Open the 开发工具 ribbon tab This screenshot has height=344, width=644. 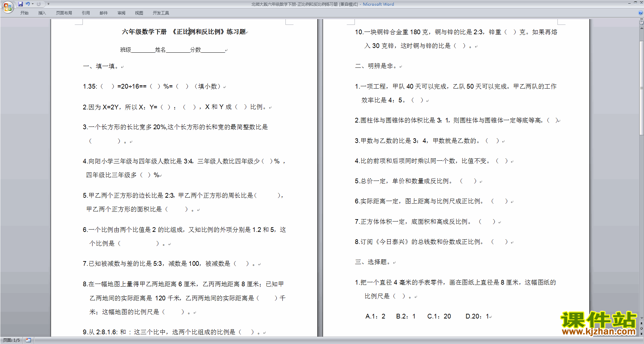(x=161, y=13)
